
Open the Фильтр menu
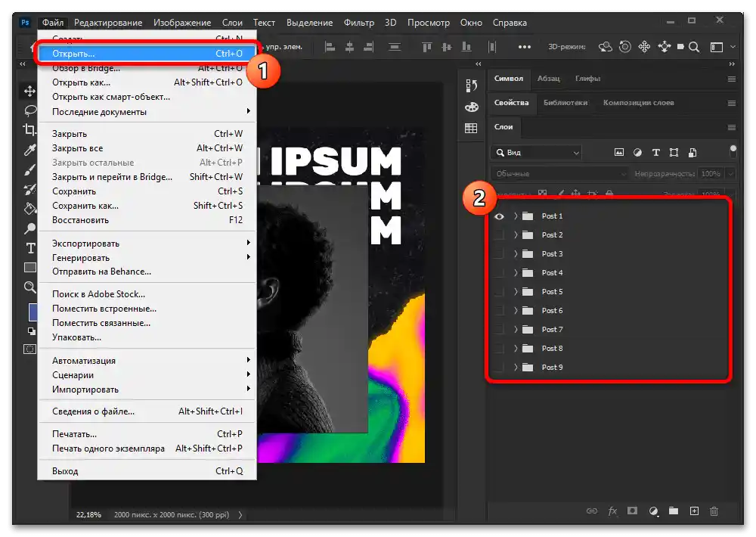click(x=358, y=23)
